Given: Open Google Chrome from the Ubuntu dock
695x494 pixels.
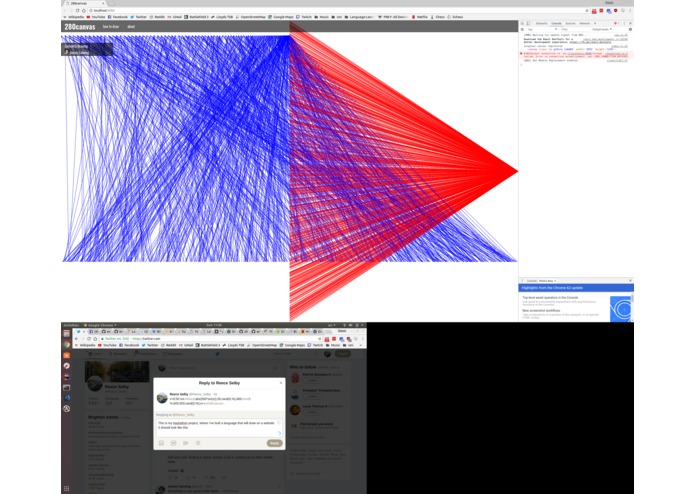Looking at the screenshot, I should pyautogui.click(x=66, y=345).
